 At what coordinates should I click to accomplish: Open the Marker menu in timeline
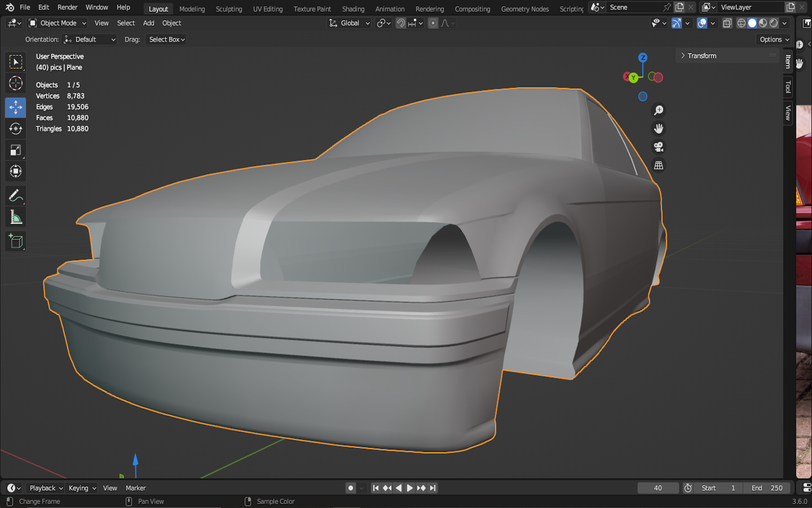(135, 488)
